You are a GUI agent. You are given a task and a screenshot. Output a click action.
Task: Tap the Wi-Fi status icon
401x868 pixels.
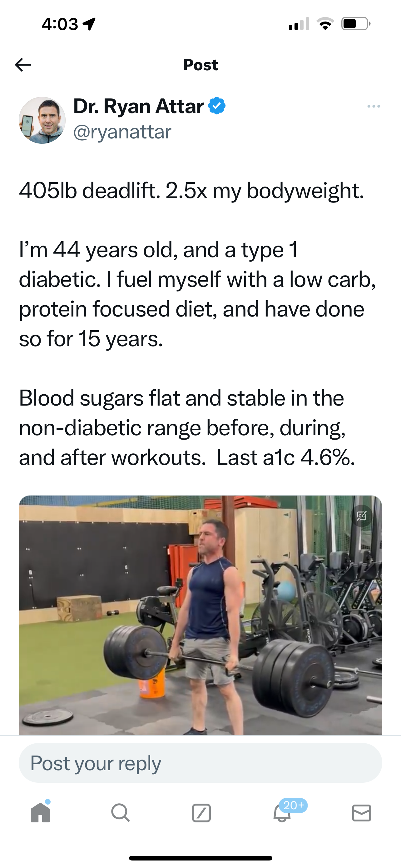click(325, 24)
